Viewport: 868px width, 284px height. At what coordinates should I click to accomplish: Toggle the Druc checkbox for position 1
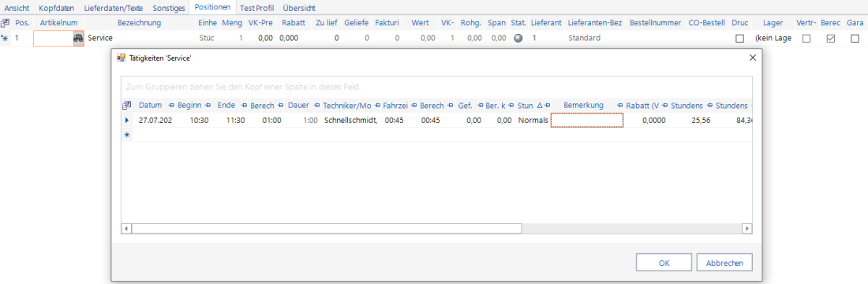click(739, 39)
